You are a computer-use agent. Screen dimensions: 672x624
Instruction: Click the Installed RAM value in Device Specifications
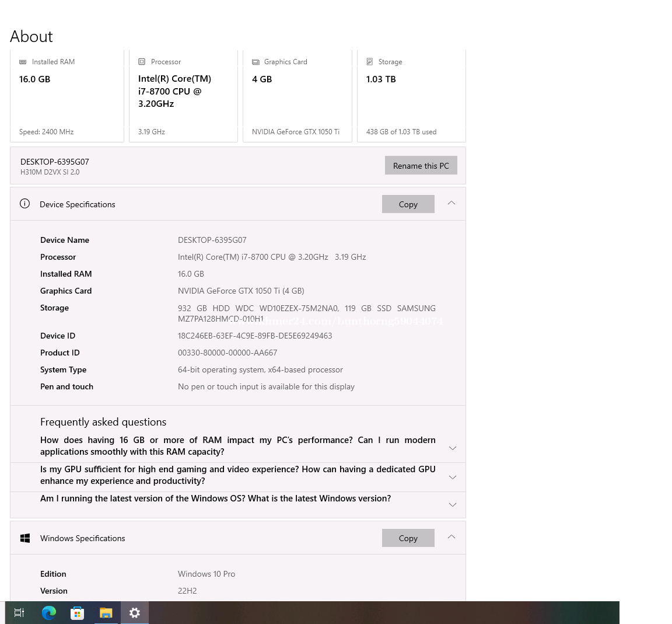pos(191,274)
